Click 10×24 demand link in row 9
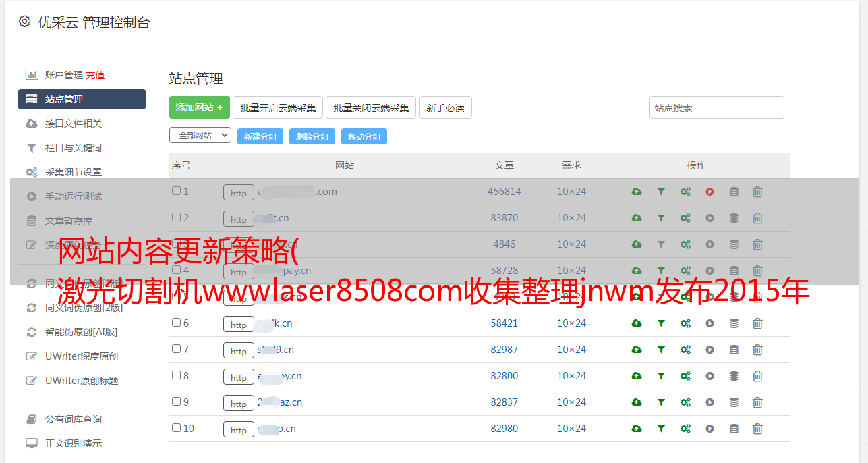Screen dimensions: 868x463 click(x=572, y=402)
